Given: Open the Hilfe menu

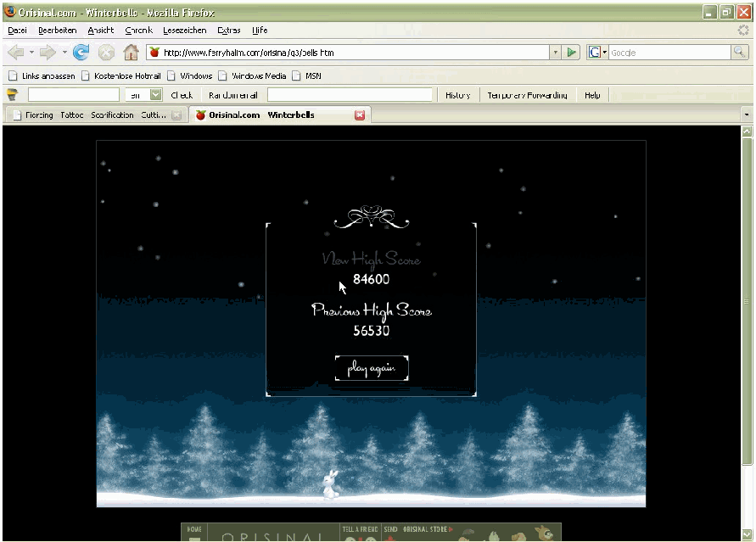Looking at the screenshot, I should click(260, 31).
